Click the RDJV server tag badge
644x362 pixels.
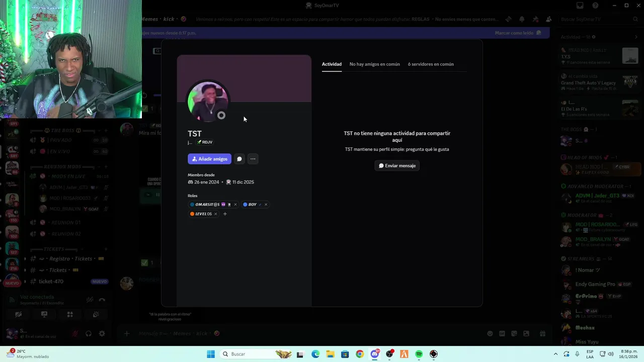pos(205,142)
